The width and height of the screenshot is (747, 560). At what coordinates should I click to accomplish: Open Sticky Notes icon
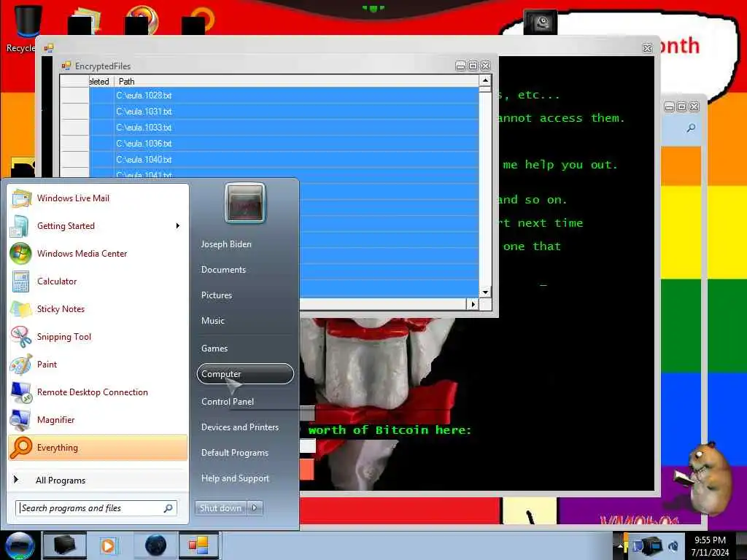click(x=20, y=309)
